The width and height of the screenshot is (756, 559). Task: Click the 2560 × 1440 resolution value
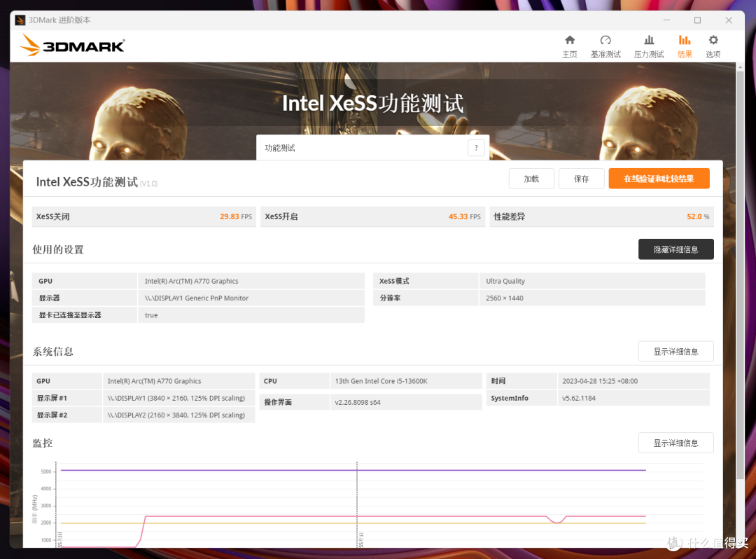click(504, 298)
